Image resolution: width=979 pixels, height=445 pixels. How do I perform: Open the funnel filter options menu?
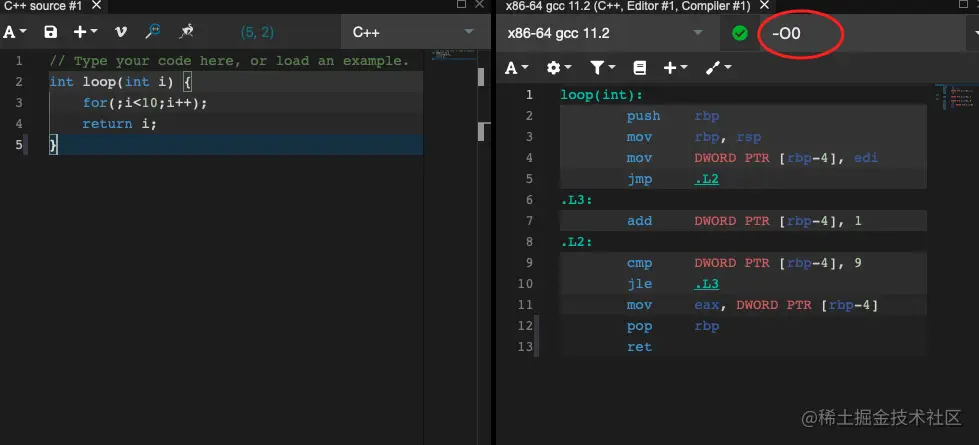[603, 67]
